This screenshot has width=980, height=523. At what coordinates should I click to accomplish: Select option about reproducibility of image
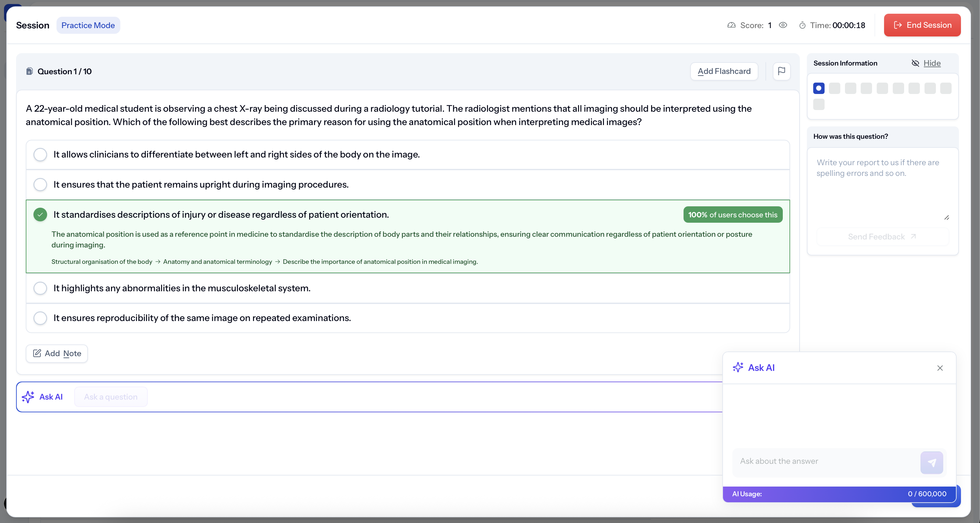point(40,318)
